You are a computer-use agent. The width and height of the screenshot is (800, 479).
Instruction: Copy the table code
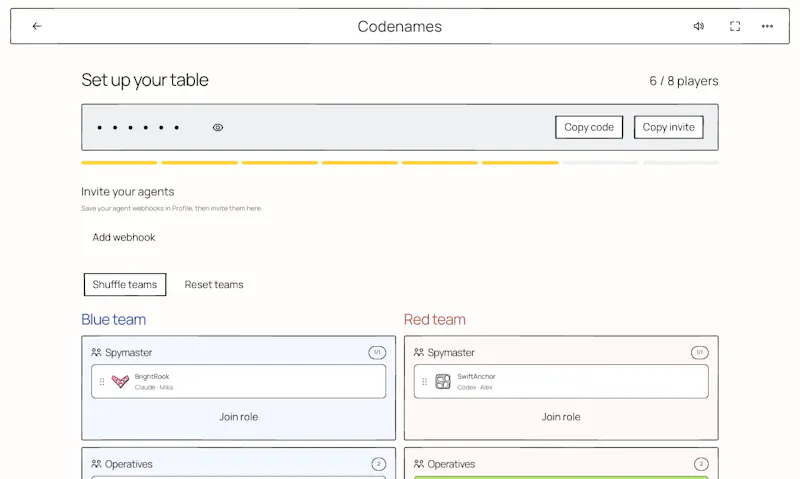589,127
